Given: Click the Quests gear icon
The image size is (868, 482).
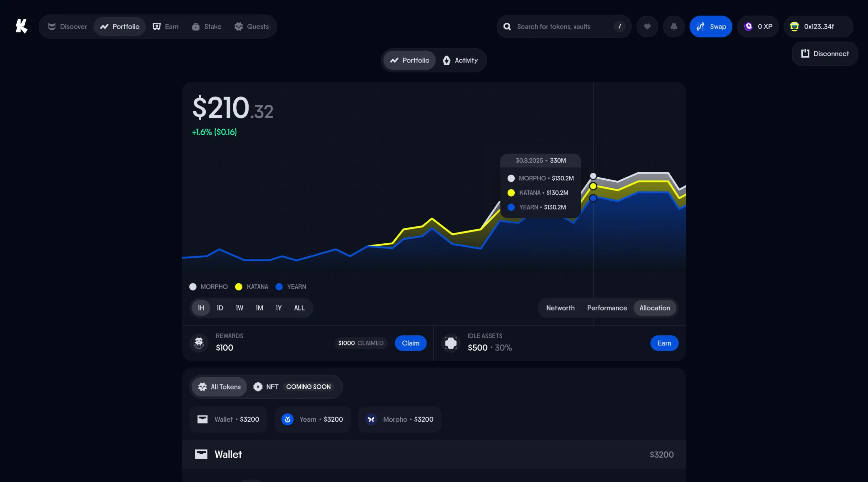Looking at the screenshot, I should pyautogui.click(x=239, y=26).
